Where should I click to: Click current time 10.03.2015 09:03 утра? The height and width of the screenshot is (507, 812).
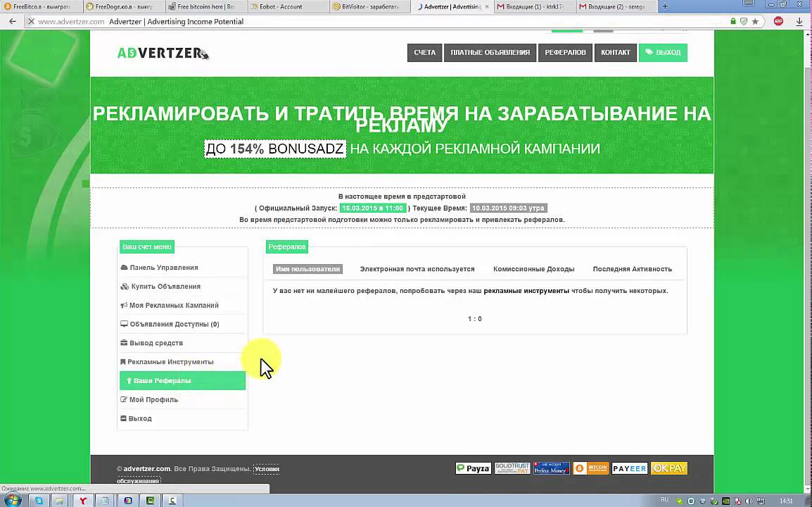(508, 208)
